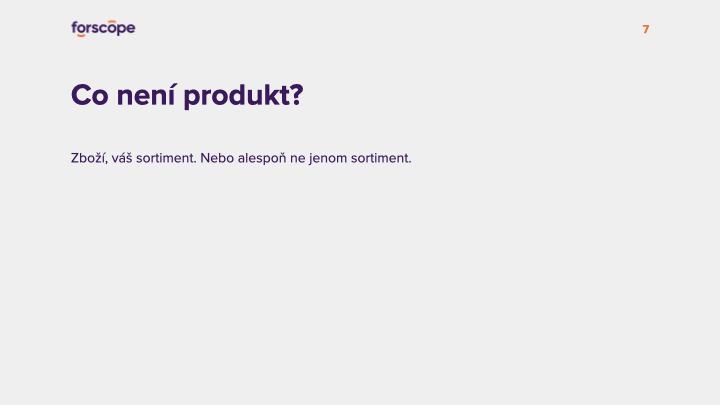Viewport: 720px width, 405px height.
Task: Click the word 'alespoň' in the body text
Action: [x=262, y=158]
